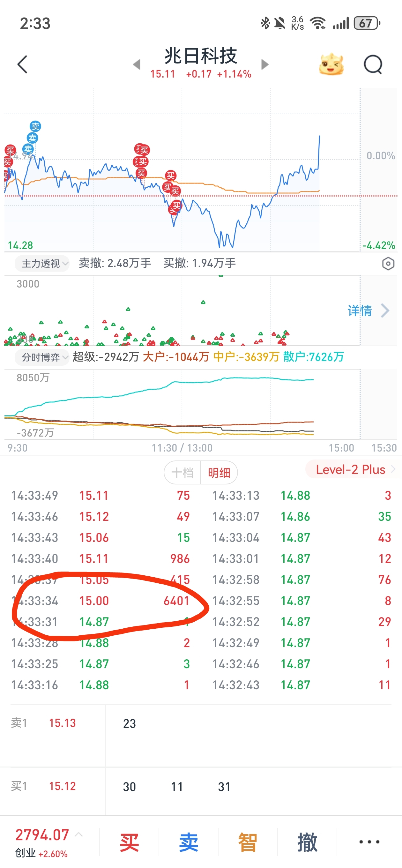Tap the Wi-Fi status icon
Image resolution: width=402 pixels, height=868 pixels.
[317, 23]
